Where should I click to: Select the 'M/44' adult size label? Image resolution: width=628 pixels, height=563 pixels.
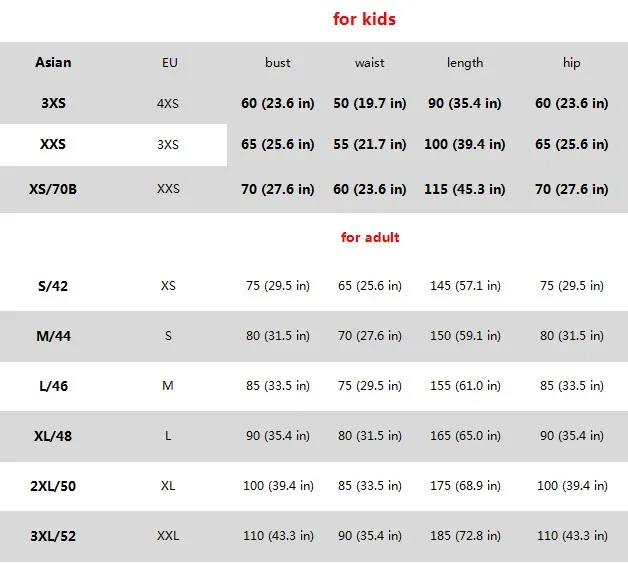coord(53,336)
